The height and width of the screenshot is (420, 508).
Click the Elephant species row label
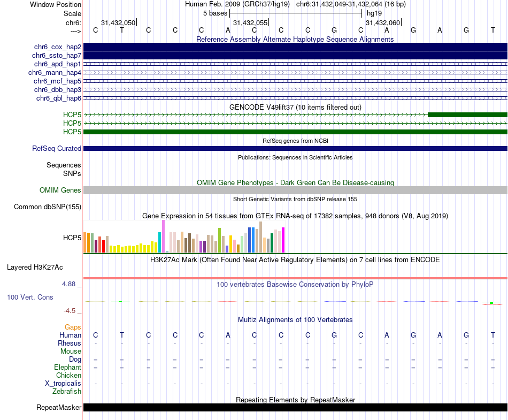coord(68,367)
